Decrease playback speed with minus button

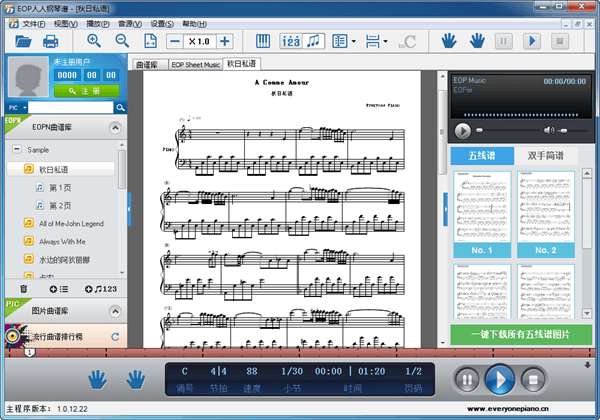[175, 41]
